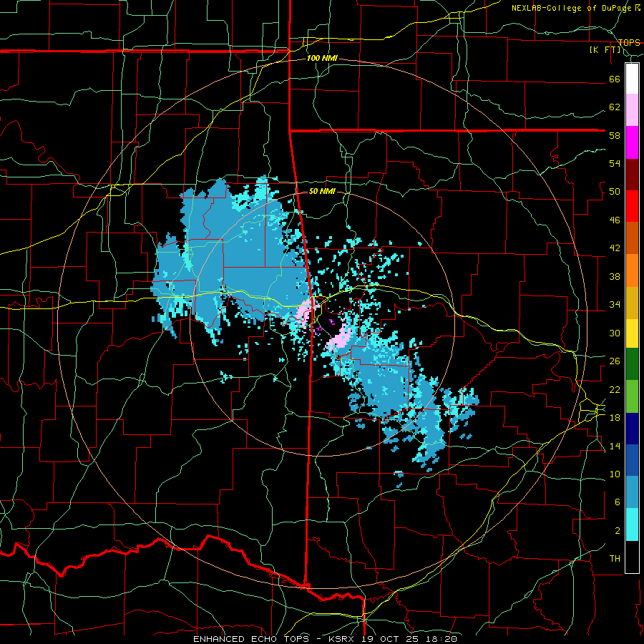Screen dimensions: 644x644
Task: Click the dark orange 42-46 legend swatch
Action: [632, 238]
